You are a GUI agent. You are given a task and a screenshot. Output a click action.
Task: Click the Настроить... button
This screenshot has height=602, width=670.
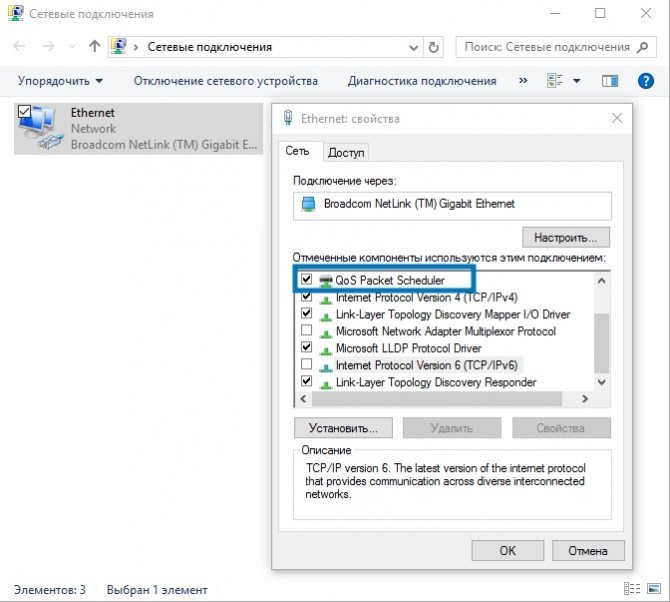566,237
